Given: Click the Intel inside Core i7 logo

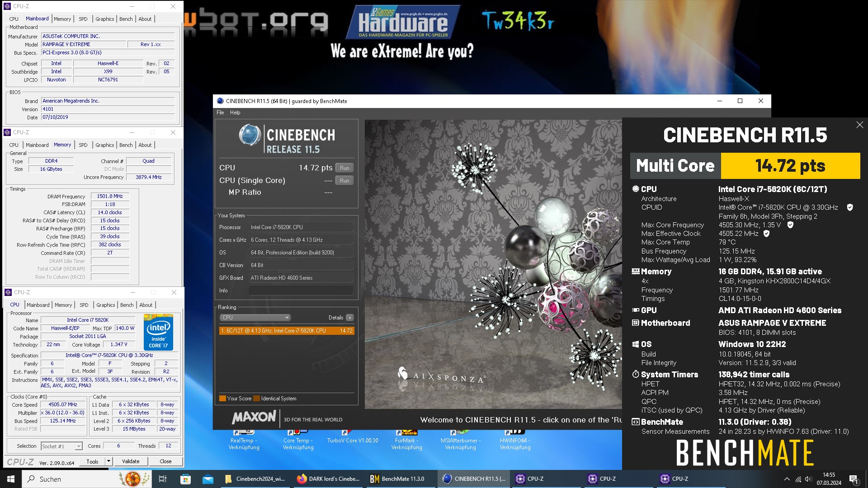Looking at the screenshot, I should pos(158,333).
